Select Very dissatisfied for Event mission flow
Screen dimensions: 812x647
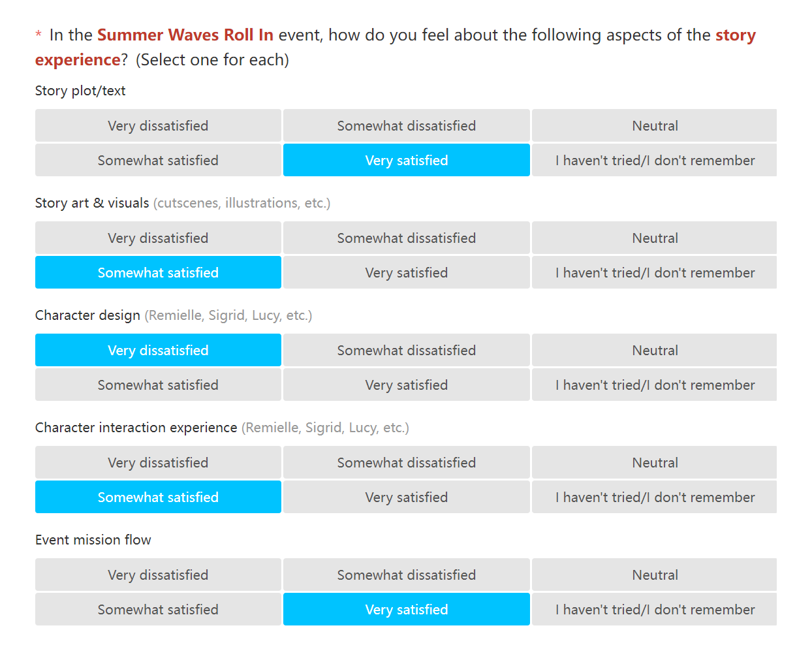(x=158, y=575)
